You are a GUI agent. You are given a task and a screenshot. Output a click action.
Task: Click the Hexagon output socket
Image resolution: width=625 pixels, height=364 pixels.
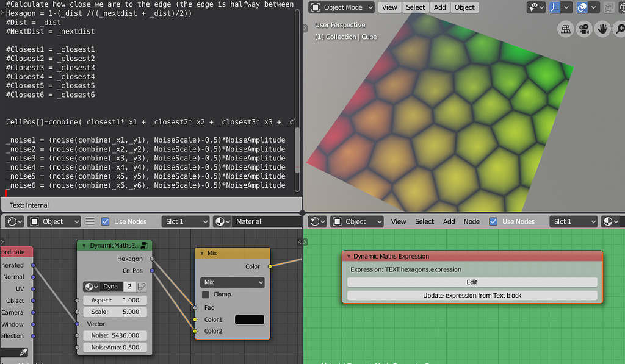[152, 259]
